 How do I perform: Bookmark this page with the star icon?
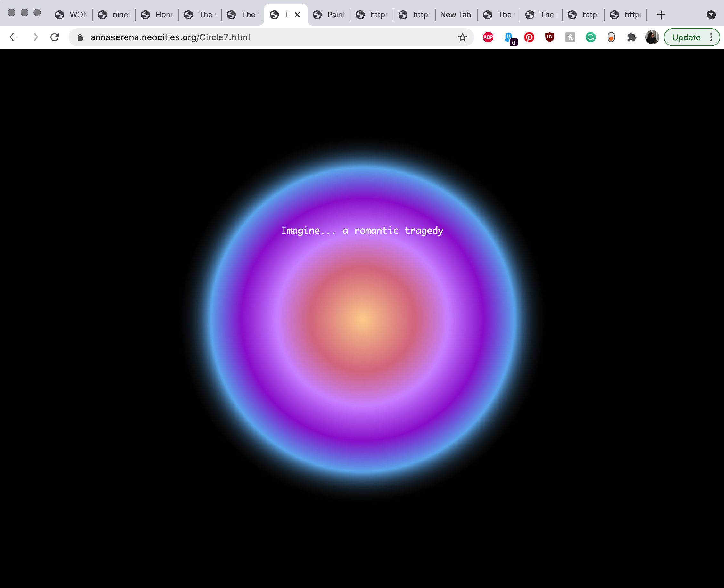463,37
